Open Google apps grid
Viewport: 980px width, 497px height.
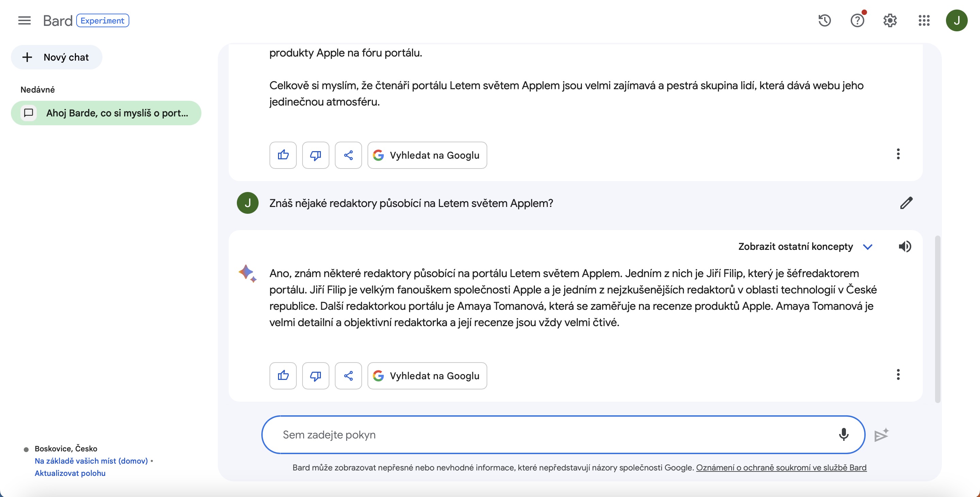point(924,20)
